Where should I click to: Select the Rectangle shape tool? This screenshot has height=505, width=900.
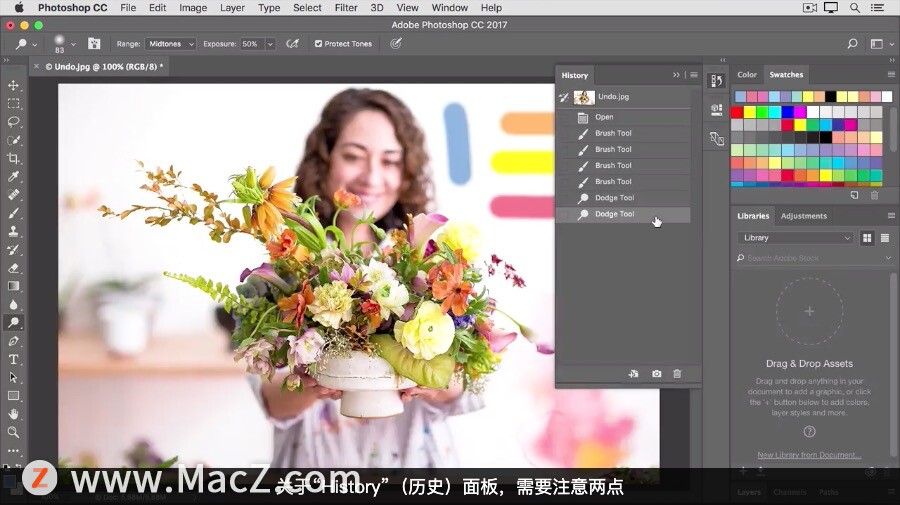(x=13, y=396)
